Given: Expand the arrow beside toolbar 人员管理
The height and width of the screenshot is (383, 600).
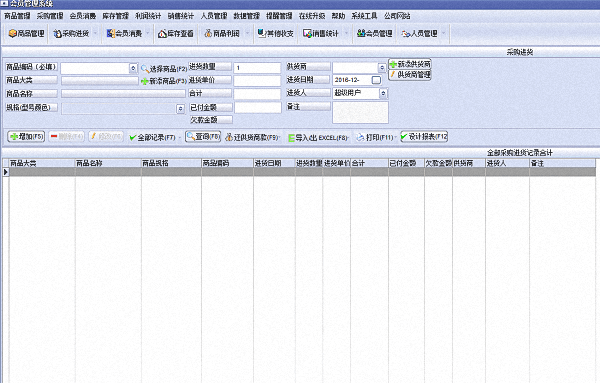Looking at the screenshot, I should coord(443,34).
